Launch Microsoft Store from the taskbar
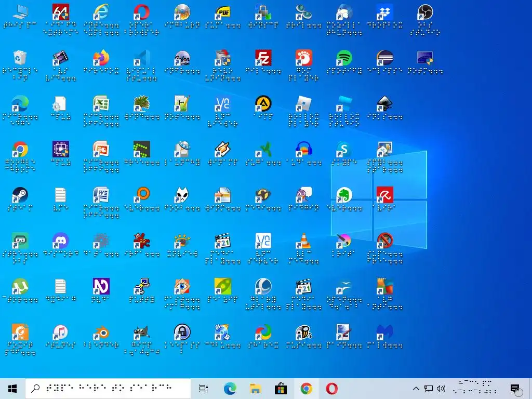This screenshot has width=532, height=399. [281, 389]
